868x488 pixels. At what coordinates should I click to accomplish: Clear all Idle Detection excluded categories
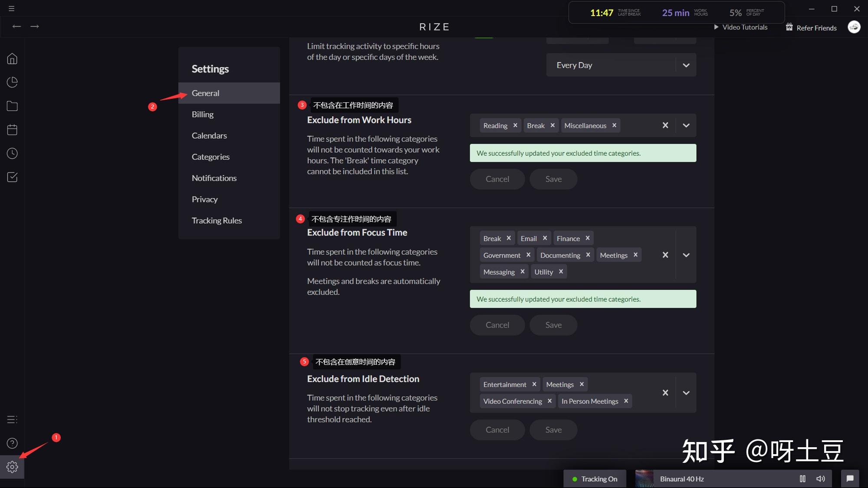(x=665, y=393)
